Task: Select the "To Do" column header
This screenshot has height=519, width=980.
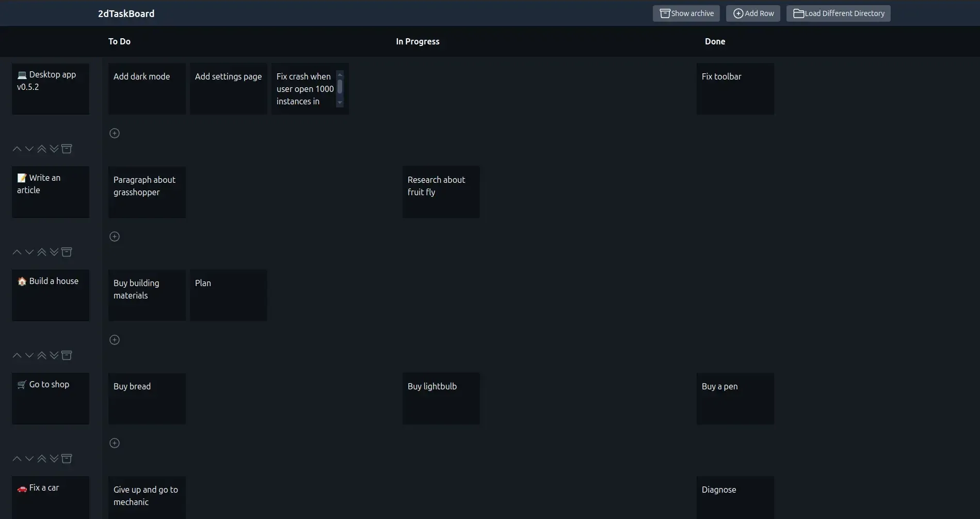Action: click(119, 41)
